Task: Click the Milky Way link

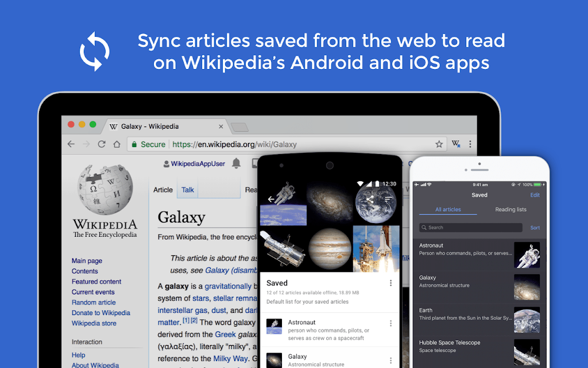Action: 230,359
